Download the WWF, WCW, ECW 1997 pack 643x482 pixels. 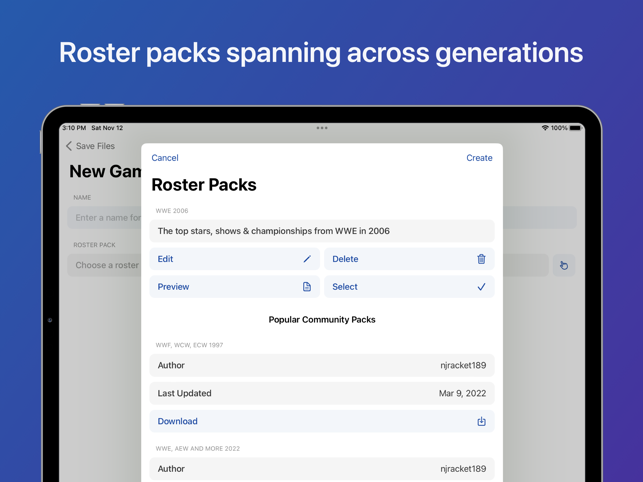322,421
